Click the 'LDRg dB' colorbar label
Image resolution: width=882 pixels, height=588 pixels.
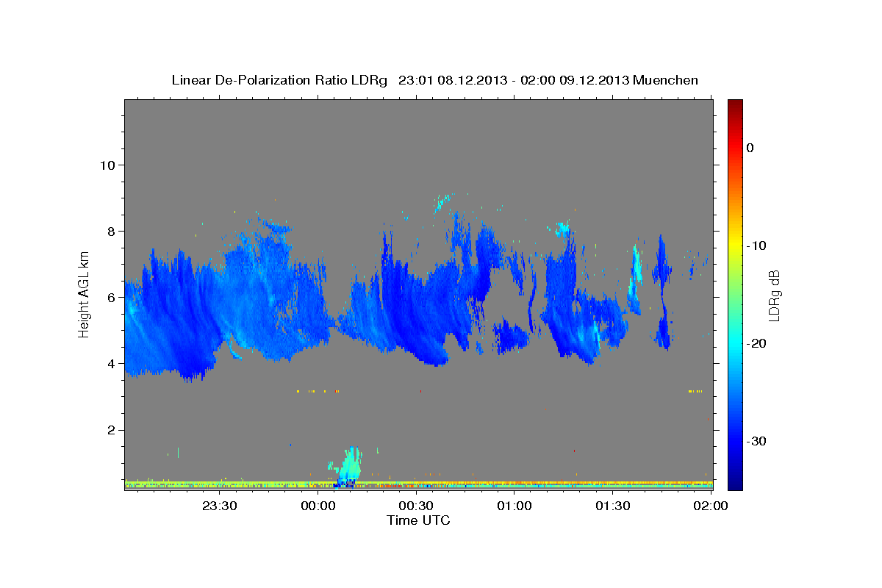point(774,295)
